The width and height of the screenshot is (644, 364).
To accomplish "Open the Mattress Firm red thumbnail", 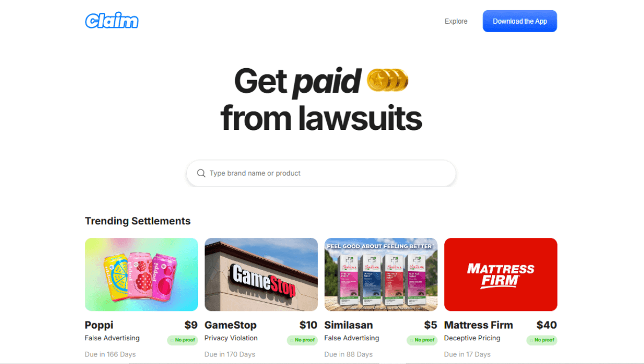I will (x=501, y=274).
